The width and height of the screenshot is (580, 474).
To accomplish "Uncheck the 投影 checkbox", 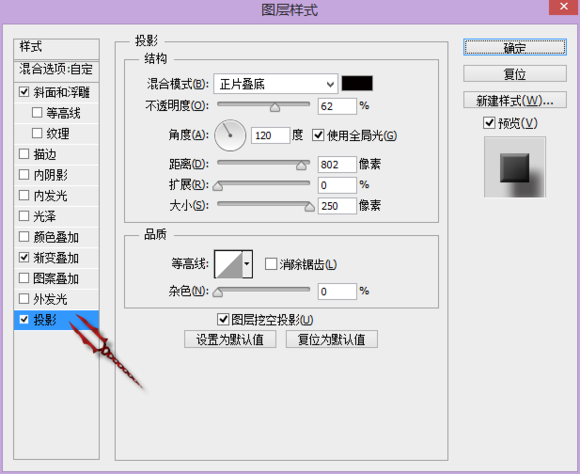I will tap(24, 319).
